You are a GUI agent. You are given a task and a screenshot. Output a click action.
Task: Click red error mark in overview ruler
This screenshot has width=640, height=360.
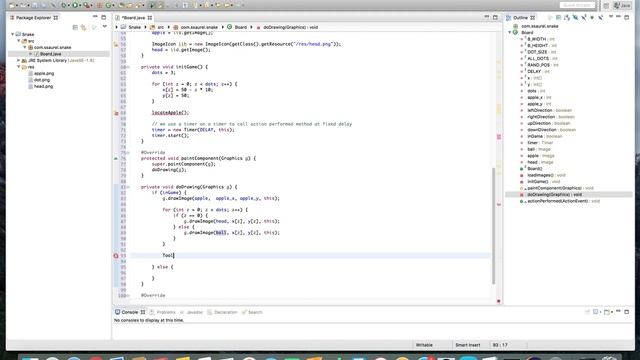click(499, 204)
